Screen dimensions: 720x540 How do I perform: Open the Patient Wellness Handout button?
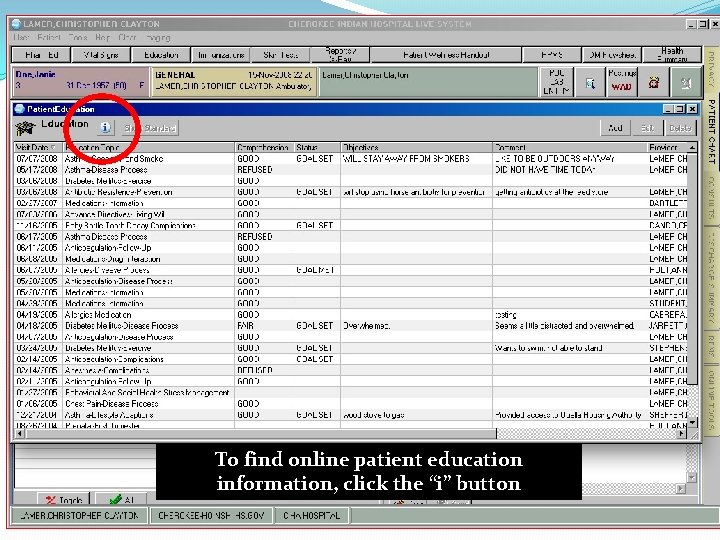(446, 55)
